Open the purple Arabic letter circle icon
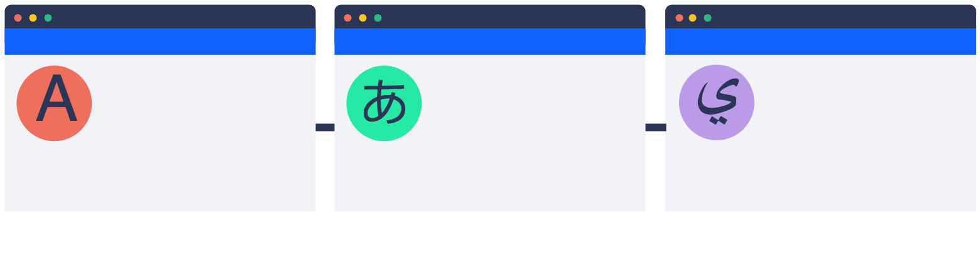The width and height of the screenshot is (980, 253). pos(716,103)
